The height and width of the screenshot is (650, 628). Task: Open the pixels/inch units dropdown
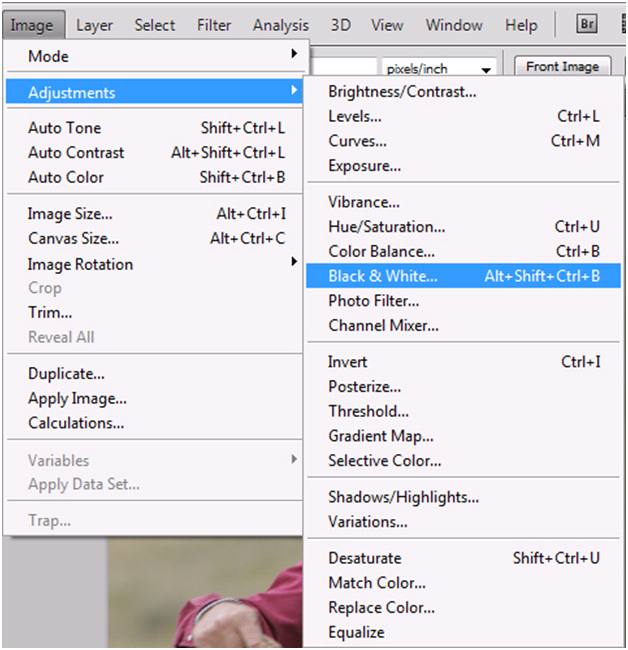pyautogui.click(x=439, y=68)
